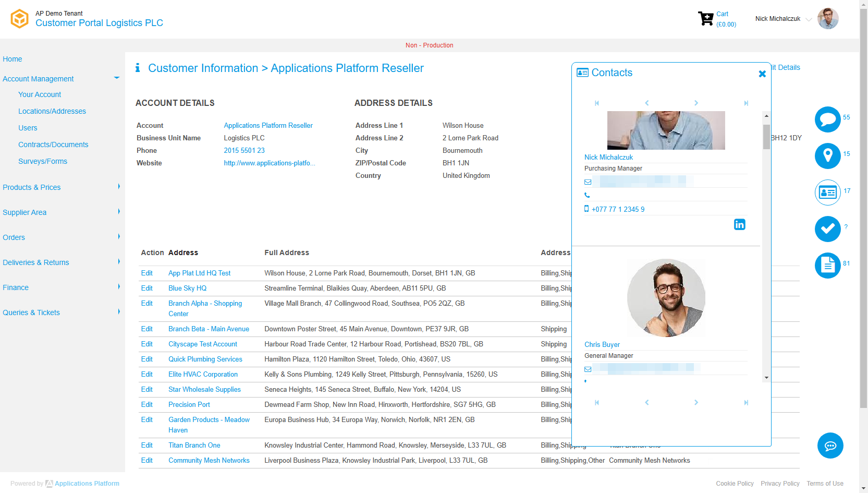Open App Plat Ltd HQ Test address

point(200,273)
